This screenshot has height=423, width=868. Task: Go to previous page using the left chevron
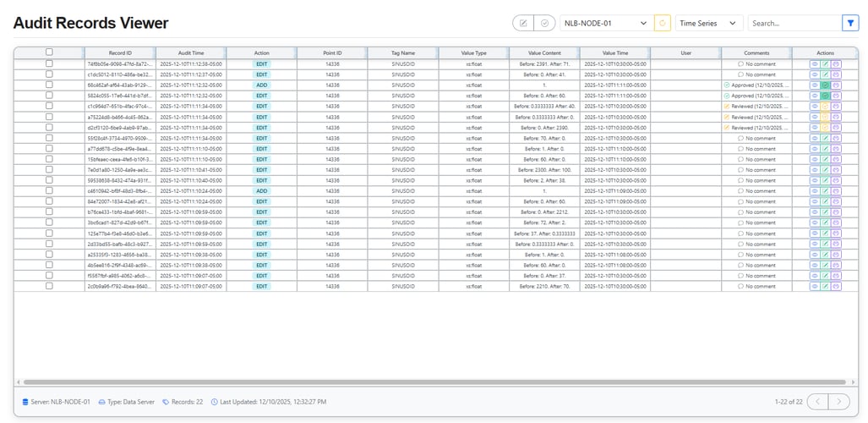(817, 401)
